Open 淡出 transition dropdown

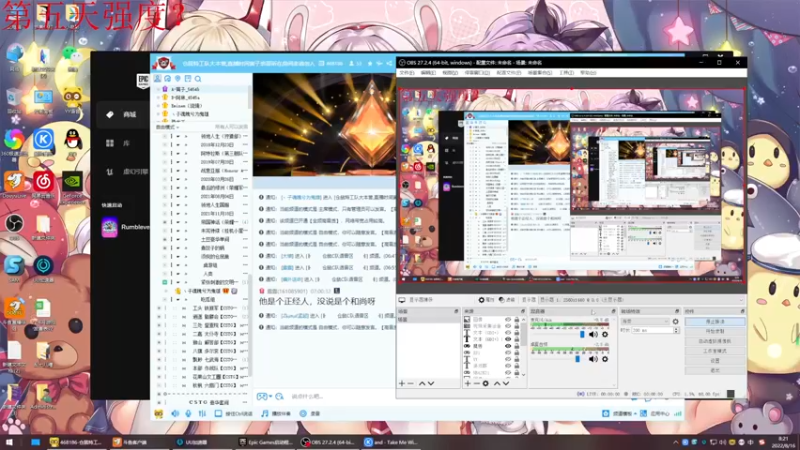645,321
